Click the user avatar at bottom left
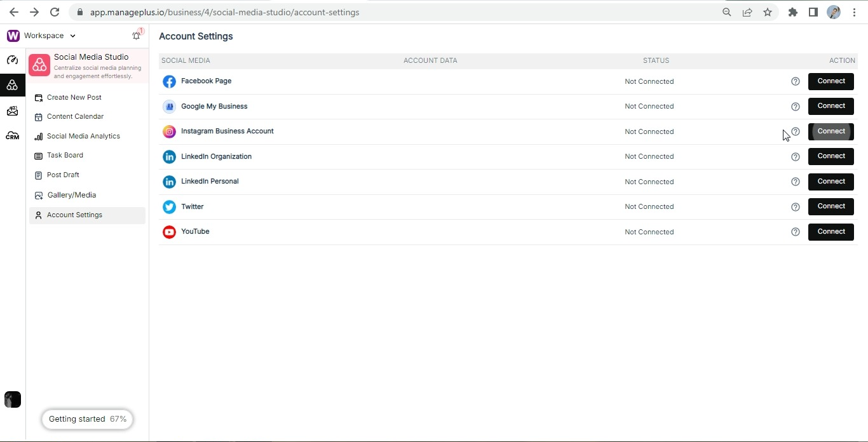This screenshot has height=442, width=868. tap(13, 399)
